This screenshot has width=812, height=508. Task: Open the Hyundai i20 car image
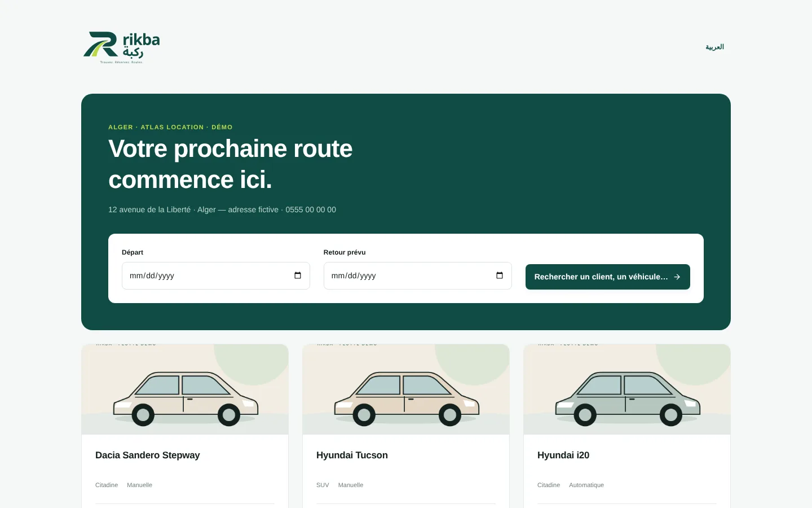point(627,389)
